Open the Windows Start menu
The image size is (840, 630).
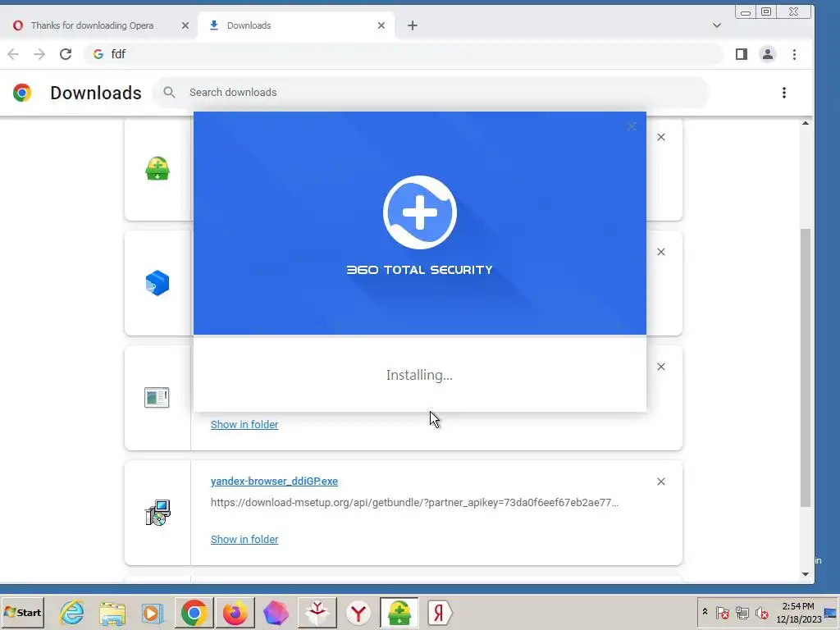pyautogui.click(x=22, y=612)
